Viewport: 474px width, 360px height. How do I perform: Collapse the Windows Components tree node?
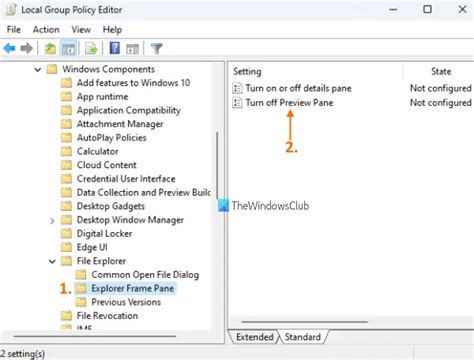click(x=38, y=70)
